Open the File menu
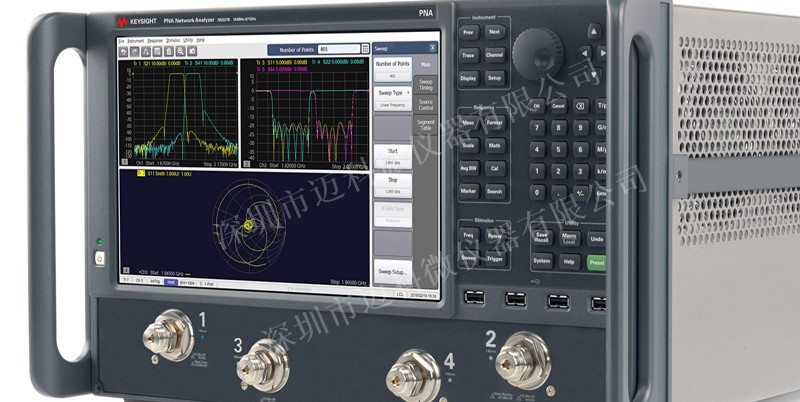This screenshot has height=402, width=800. (x=121, y=41)
